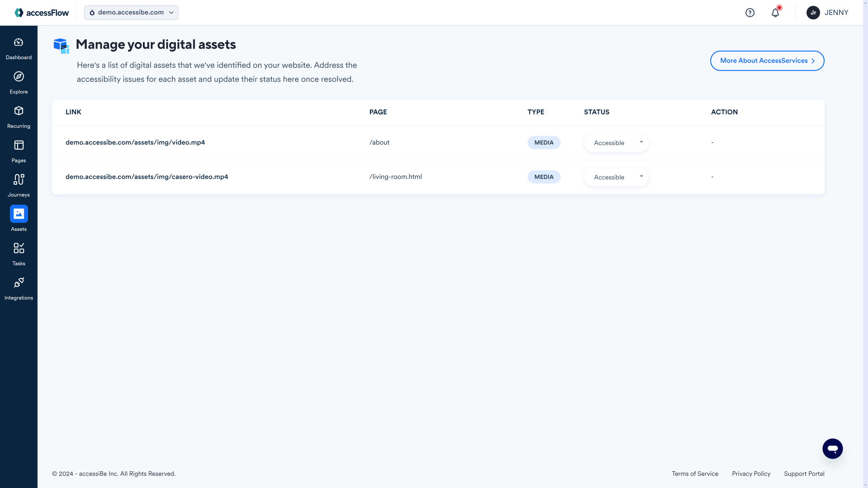The width and height of the screenshot is (868, 488).
Task: Navigate to Explore section
Action: point(18,82)
